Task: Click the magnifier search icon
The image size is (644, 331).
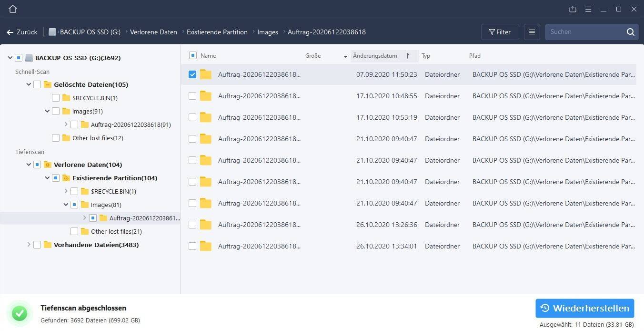Action: (630, 32)
